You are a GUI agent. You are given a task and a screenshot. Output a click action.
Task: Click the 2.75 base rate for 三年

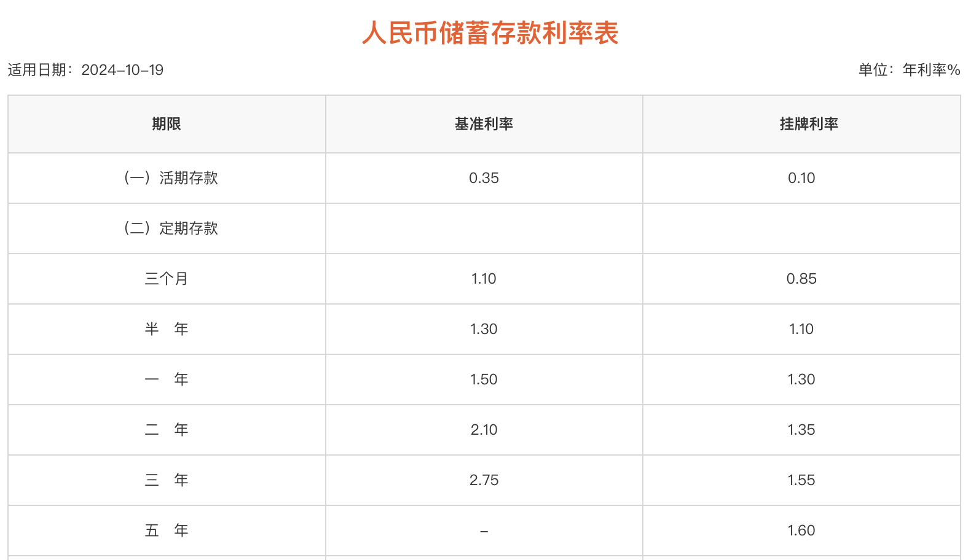[x=484, y=480]
